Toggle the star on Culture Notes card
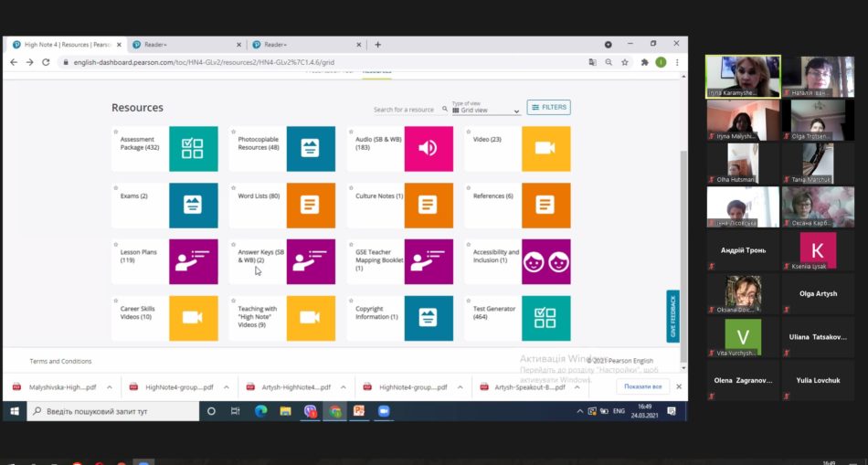This screenshot has height=465, width=868. tap(351, 188)
